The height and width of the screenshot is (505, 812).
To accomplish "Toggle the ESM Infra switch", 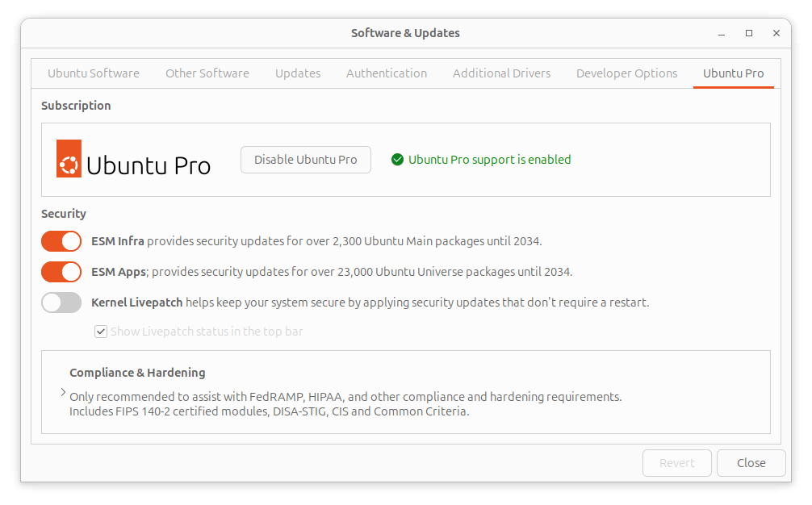I will pos(61,241).
